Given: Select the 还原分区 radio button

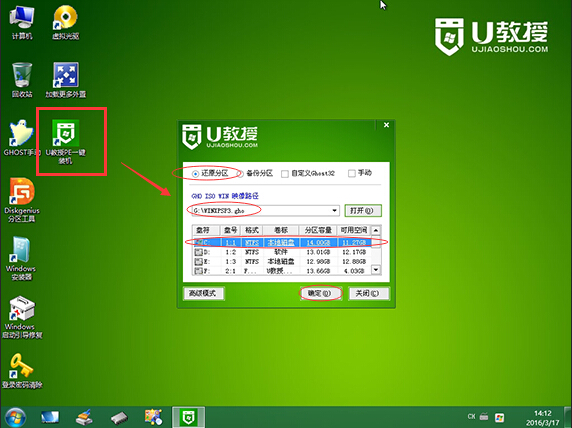Looking at the screenshot, I should tap(196, 174).
